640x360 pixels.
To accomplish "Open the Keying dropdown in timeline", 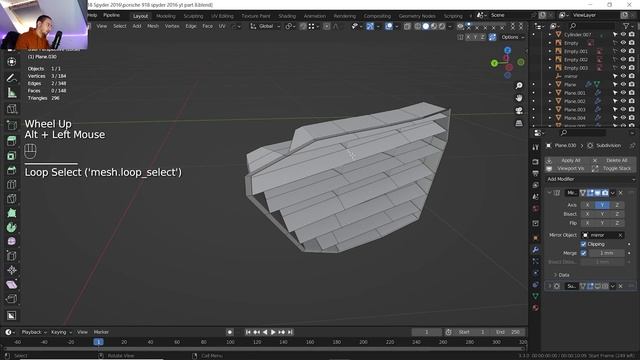I will pos(61,332).
